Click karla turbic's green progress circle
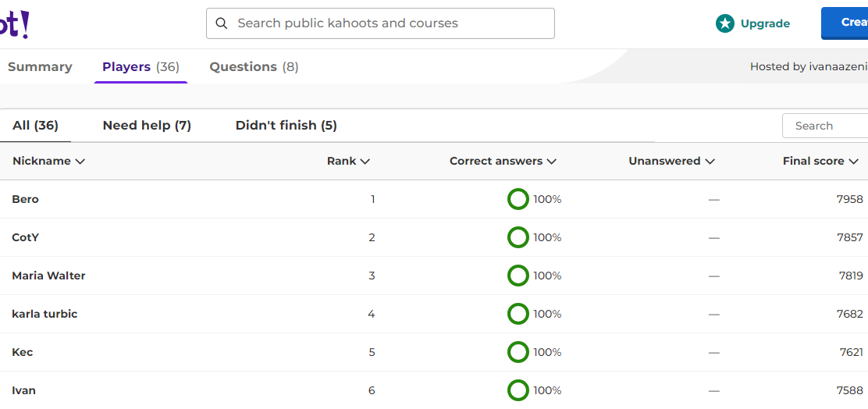The image size is (868, 409). click(518, 314)
